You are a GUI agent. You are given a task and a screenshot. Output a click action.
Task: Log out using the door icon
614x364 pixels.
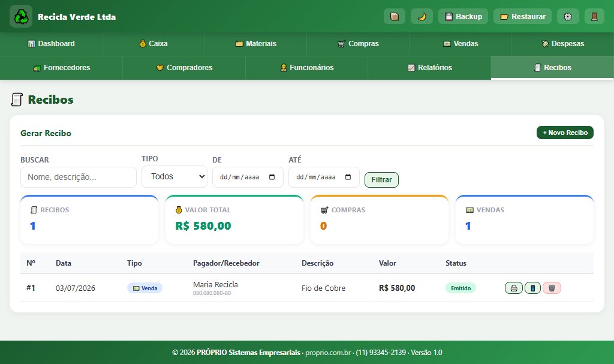[594, 16]
